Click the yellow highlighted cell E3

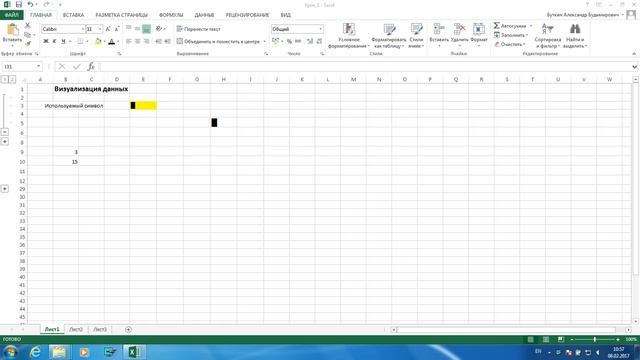tap(143, 106)
